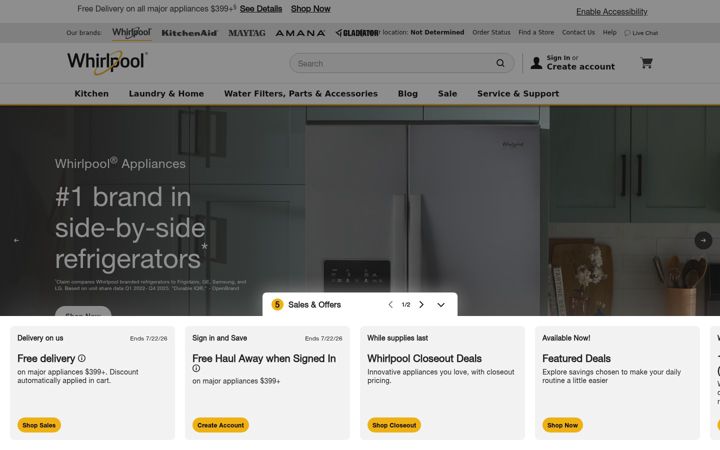
Task: Click the Free Haul Away info icon
Action: click(196, 368)
